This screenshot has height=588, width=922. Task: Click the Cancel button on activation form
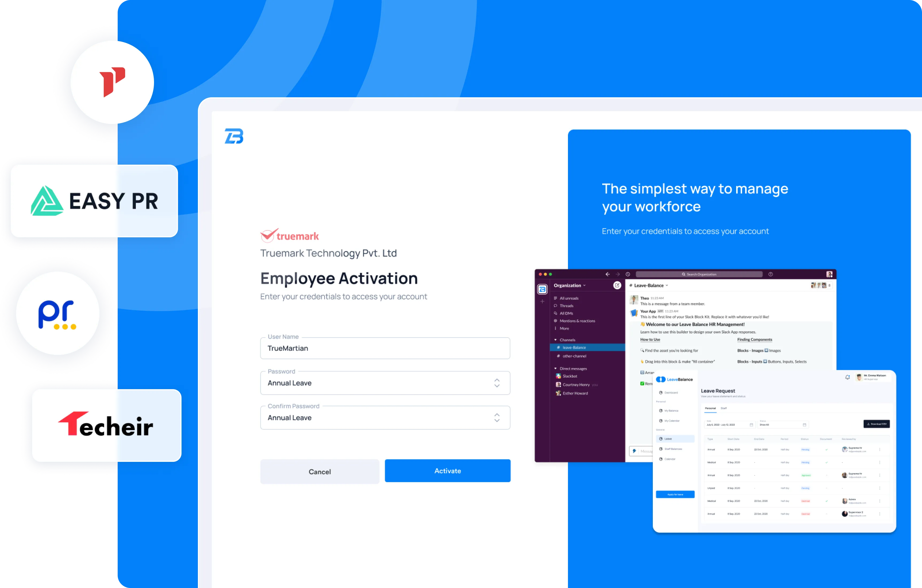[319, 470]
